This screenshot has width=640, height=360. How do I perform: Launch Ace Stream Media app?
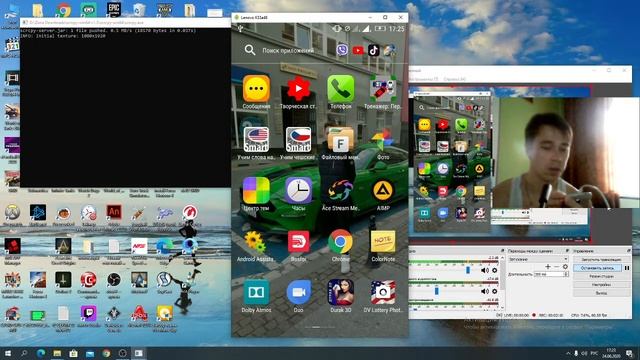pos(340,191)
